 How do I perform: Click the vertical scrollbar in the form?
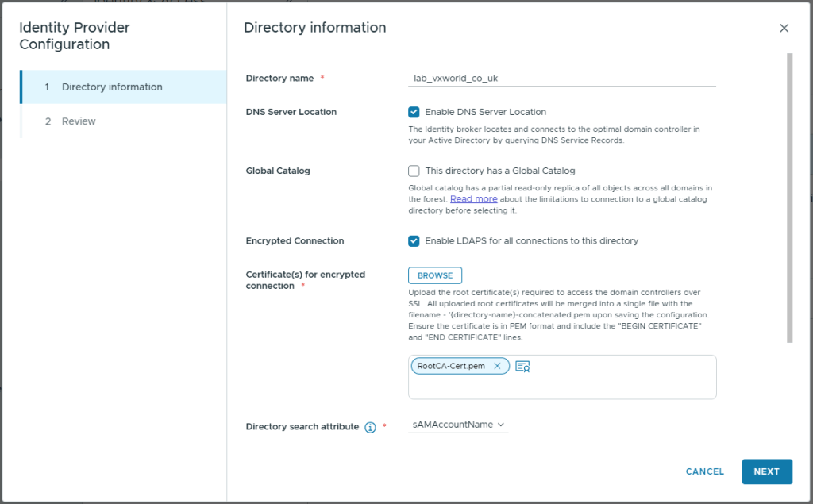tap(789, 198)
